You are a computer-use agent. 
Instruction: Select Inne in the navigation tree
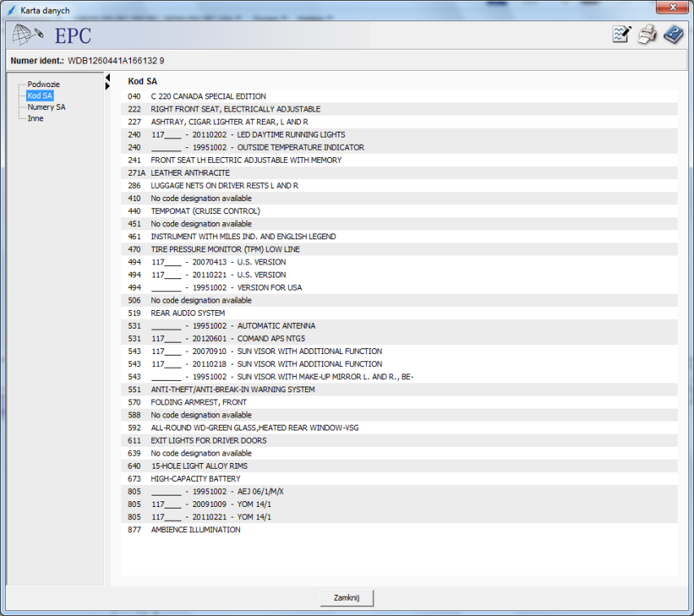[35, 119]
